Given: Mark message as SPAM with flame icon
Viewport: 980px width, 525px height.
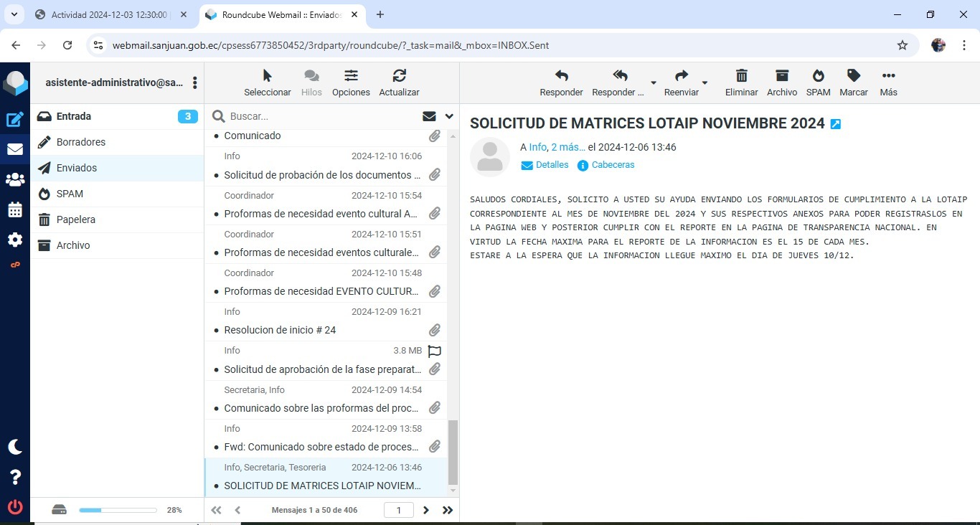Looking at the screenshot, I should pos(818,82).
